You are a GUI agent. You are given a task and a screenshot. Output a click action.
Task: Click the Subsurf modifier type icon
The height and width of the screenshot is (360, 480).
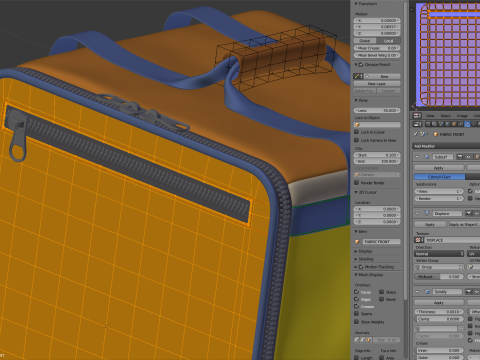click(427, 157)
